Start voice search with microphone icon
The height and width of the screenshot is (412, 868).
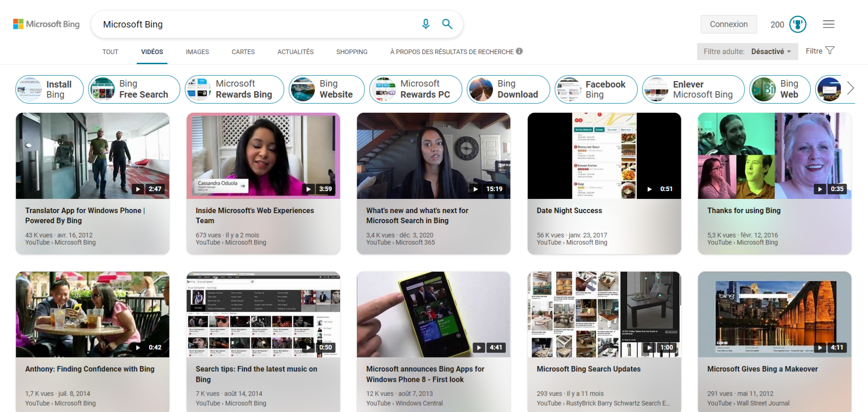click(x=426, y=24)
